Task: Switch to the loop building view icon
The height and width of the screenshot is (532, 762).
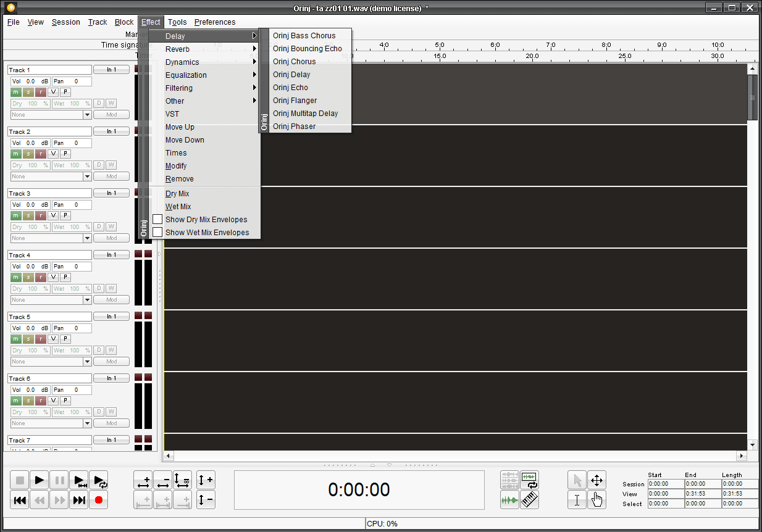Action: click(529, 480)
